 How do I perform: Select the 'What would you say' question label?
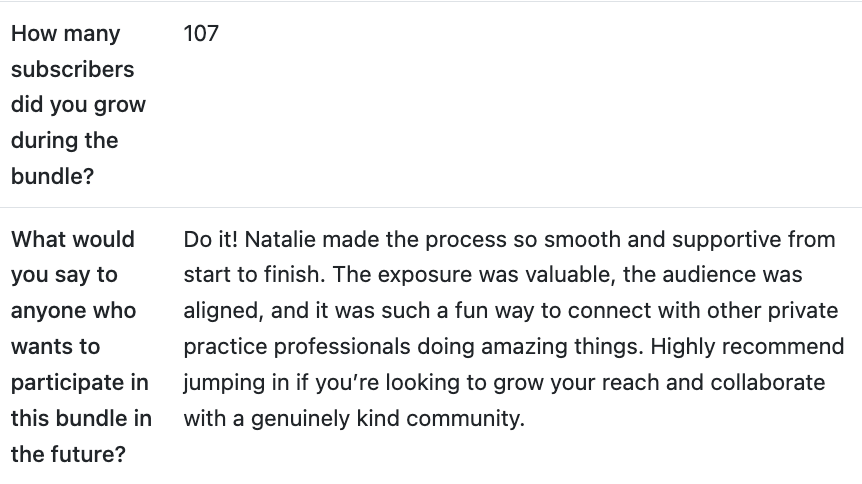click(72, 240)
